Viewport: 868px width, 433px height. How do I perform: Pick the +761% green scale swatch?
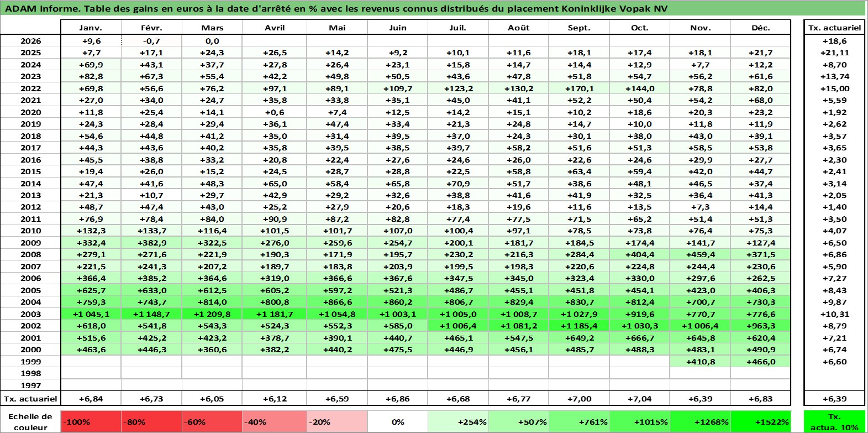point(579,422)
